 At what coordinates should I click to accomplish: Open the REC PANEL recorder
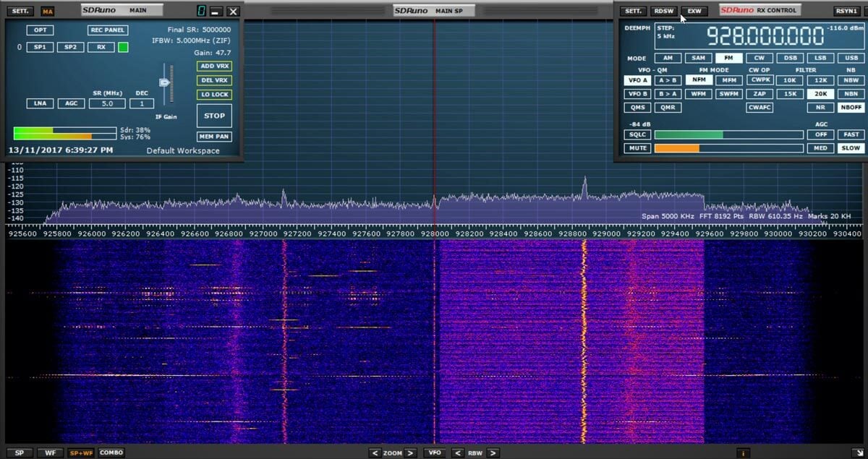pos(106,30)
